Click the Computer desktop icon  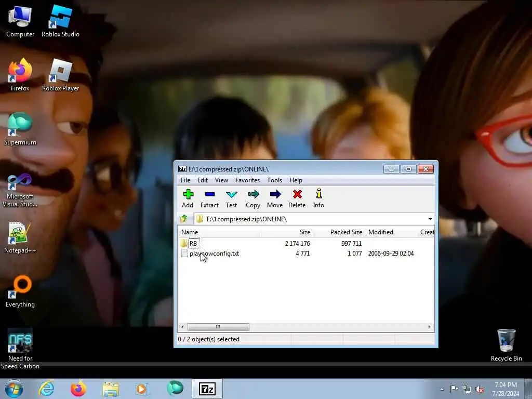tap(20, 21)
